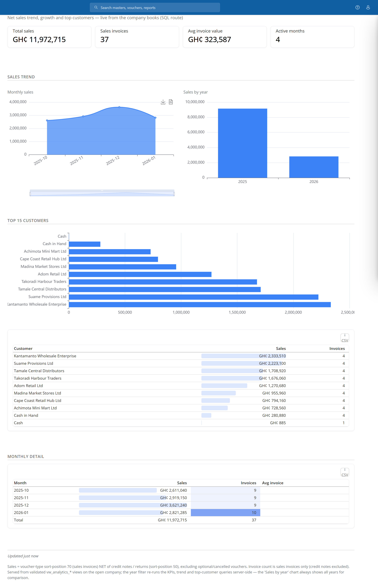Export the top customers table as CSV
378x588 pixels.
(x=345, y=338)
